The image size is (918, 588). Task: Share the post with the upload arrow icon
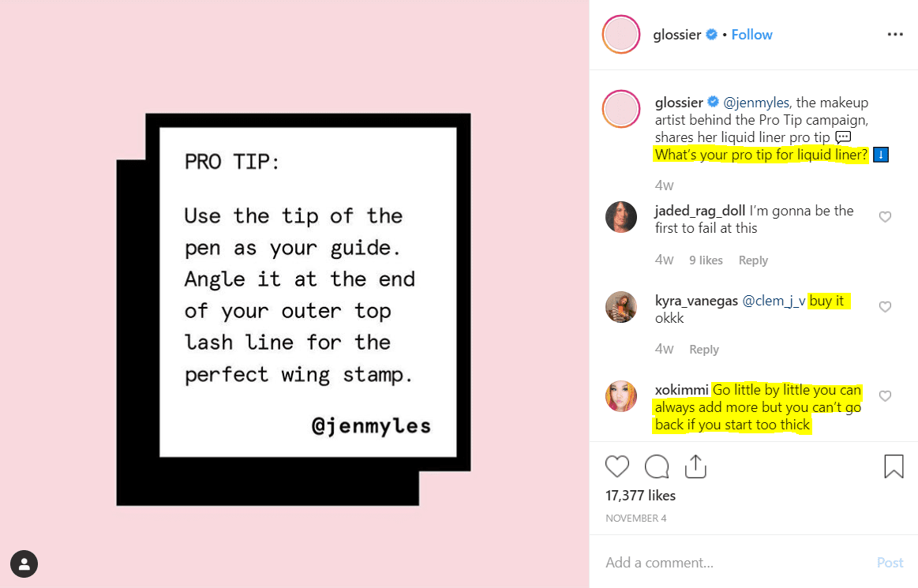695,466
